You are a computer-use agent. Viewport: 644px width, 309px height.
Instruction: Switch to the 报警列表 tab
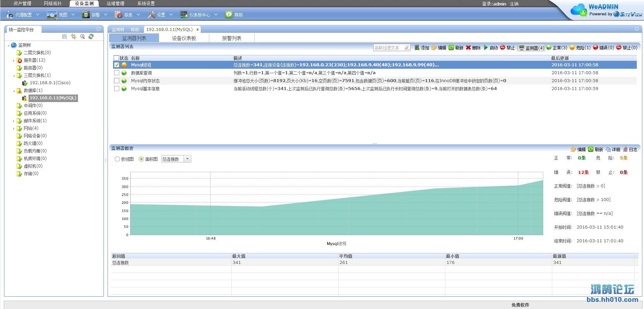point(232,38)
